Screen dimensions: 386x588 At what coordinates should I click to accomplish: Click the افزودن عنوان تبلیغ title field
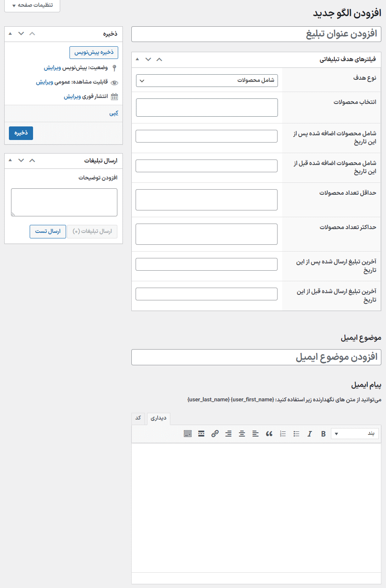256,34
